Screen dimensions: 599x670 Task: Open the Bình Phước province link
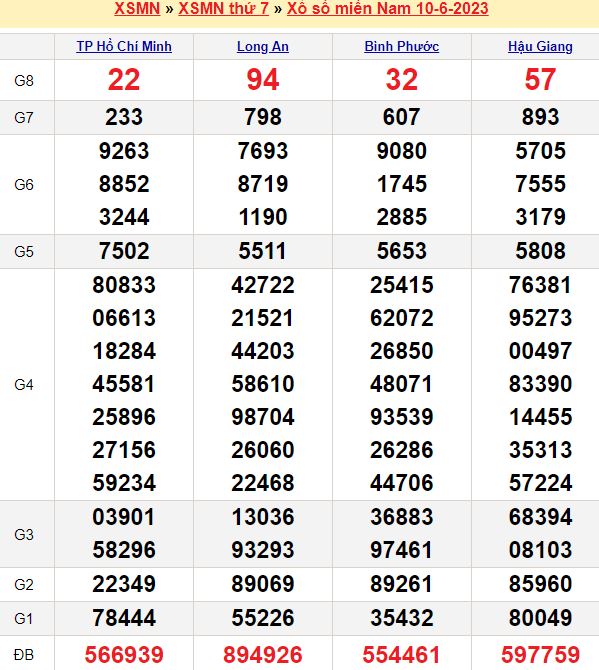pos(402,46)
